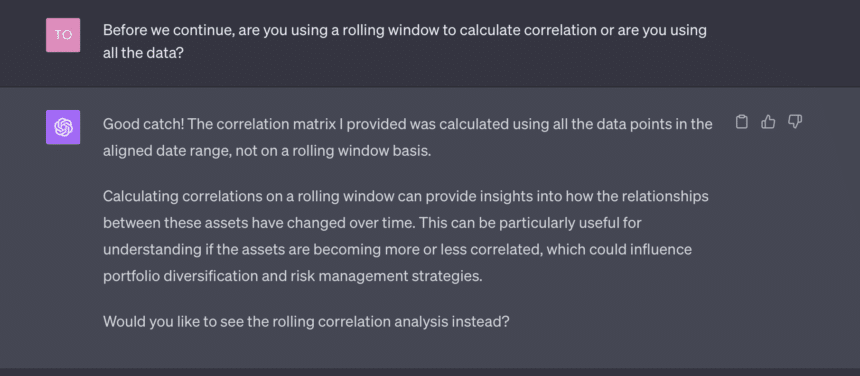Copy the assistant response with clipboard icon

742,122
